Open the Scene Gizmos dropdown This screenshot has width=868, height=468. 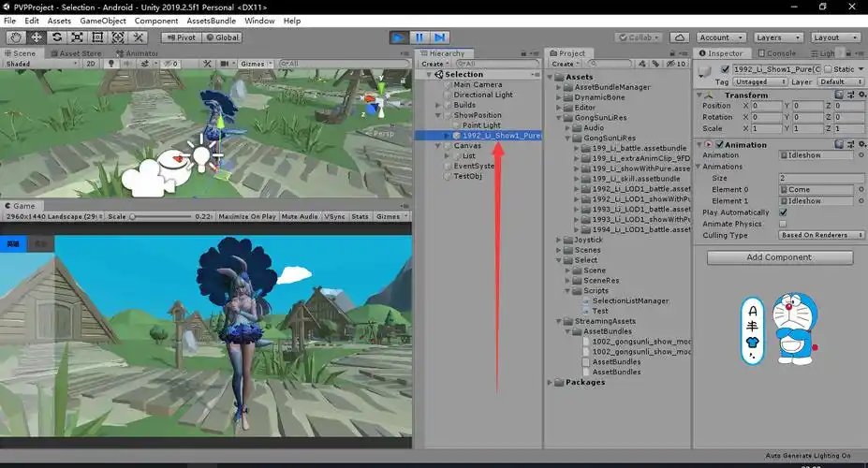(257, 64)
